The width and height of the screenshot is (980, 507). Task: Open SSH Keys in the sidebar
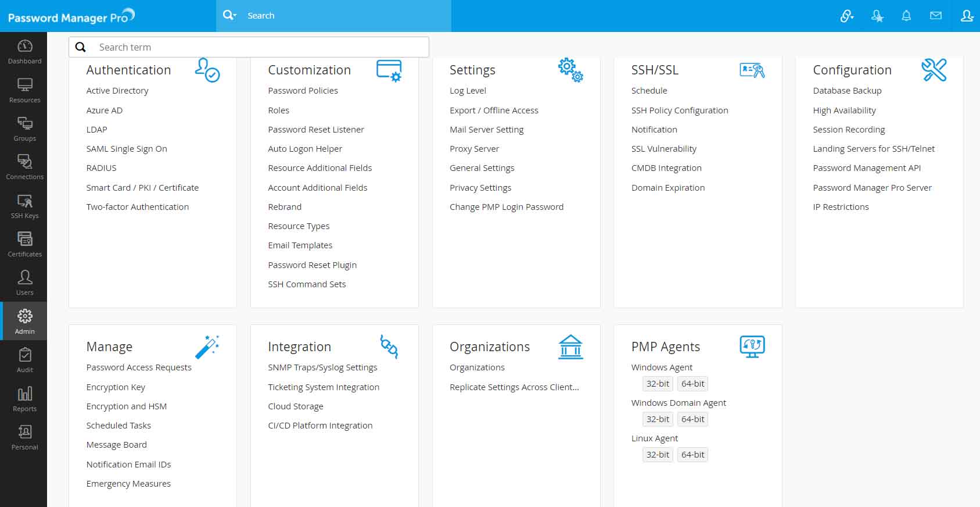24,206
